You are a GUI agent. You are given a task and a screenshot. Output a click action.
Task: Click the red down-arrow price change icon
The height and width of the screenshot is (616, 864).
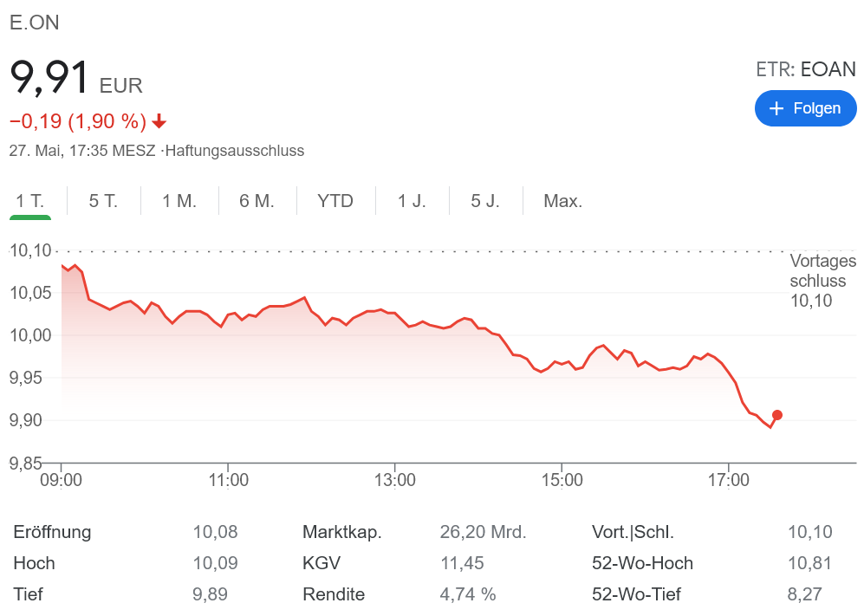[159, 121]
